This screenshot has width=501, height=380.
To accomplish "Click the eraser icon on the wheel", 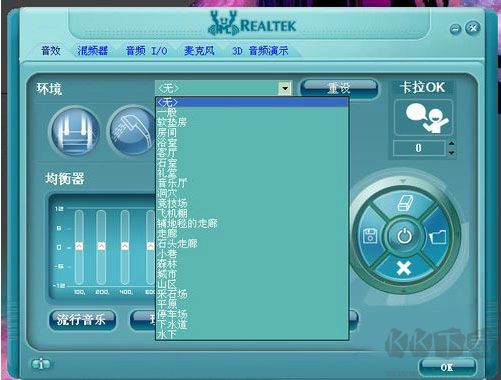I will click(405, 202).
